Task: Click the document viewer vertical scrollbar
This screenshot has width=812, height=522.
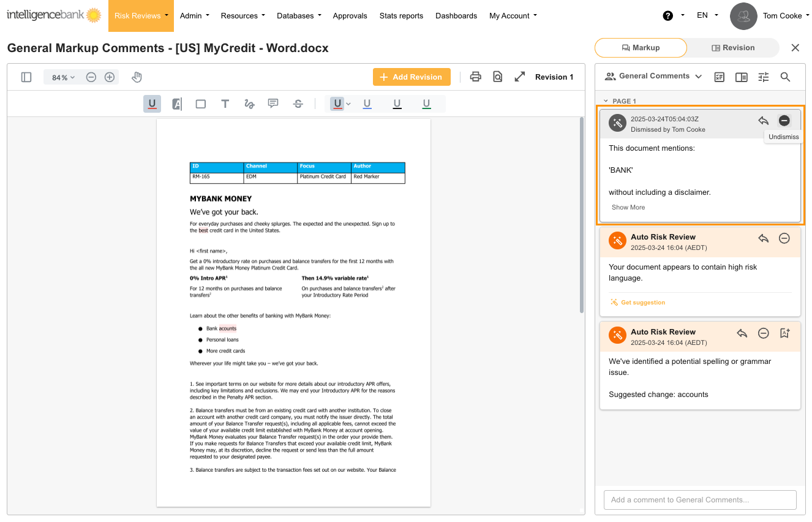Action: coord(582,214)
